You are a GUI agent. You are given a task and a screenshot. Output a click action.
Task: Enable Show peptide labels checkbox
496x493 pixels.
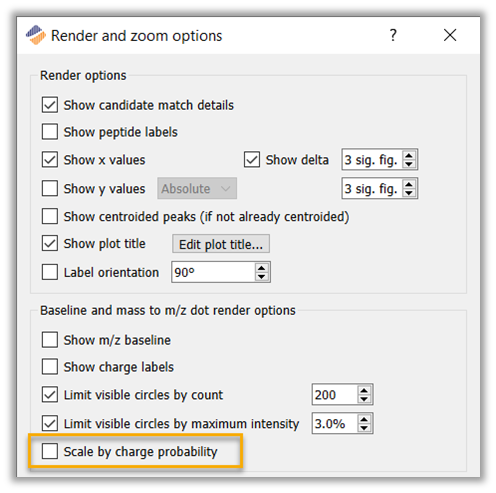point(50,132)
